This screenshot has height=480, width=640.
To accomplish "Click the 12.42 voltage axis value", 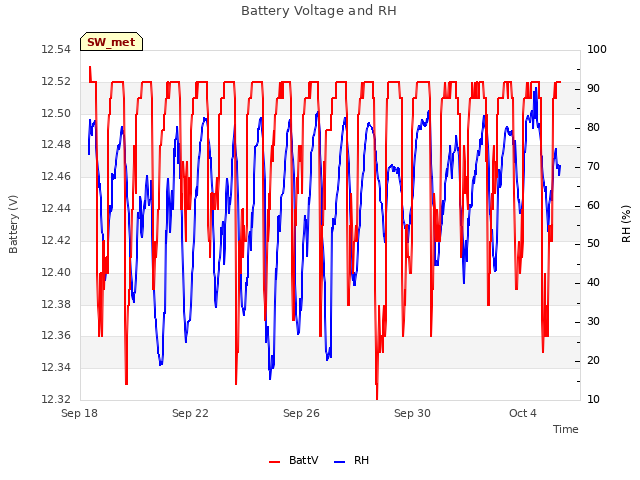I will [x=56, y=240].
